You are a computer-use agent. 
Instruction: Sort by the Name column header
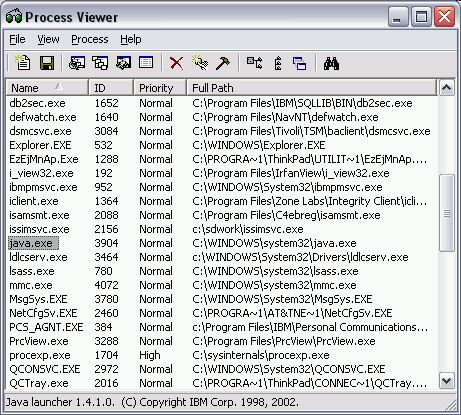pos(47,88)
